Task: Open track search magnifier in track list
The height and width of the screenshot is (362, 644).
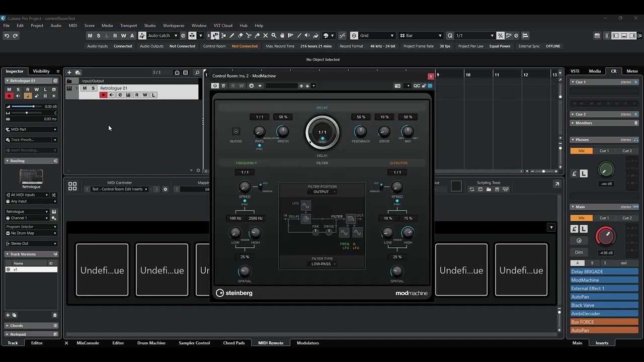Action: point(197,72)
